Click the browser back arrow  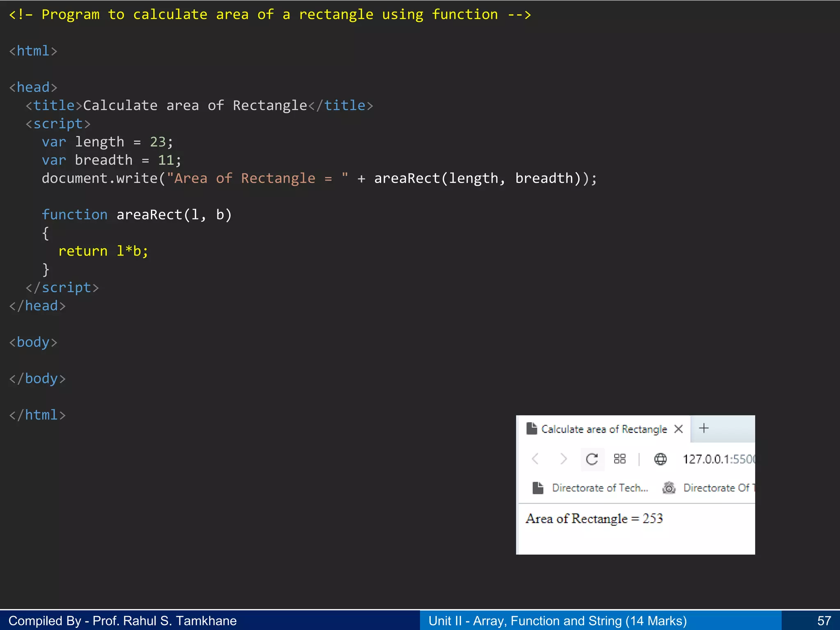(x=535, y=459)
